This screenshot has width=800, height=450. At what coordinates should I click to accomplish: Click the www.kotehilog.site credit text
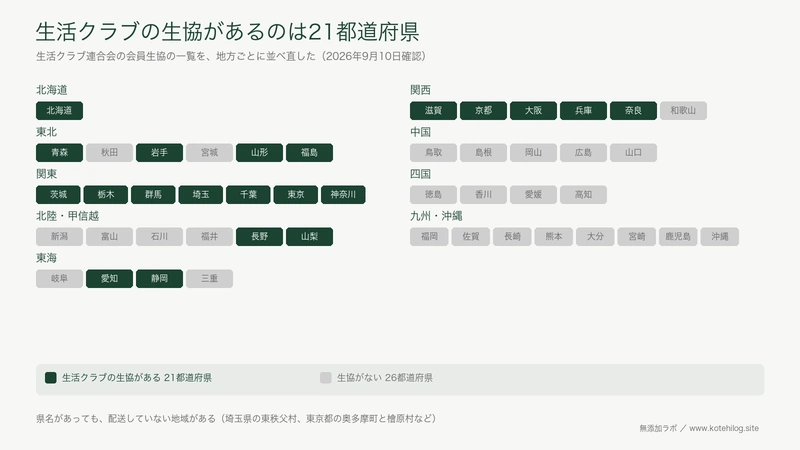(724, 429)
